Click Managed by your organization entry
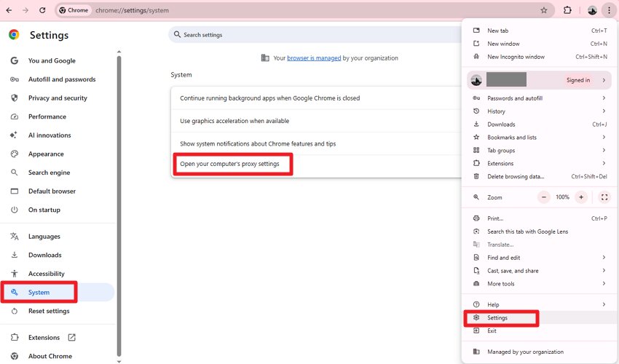619x364 pixels. tap(539, 352)
